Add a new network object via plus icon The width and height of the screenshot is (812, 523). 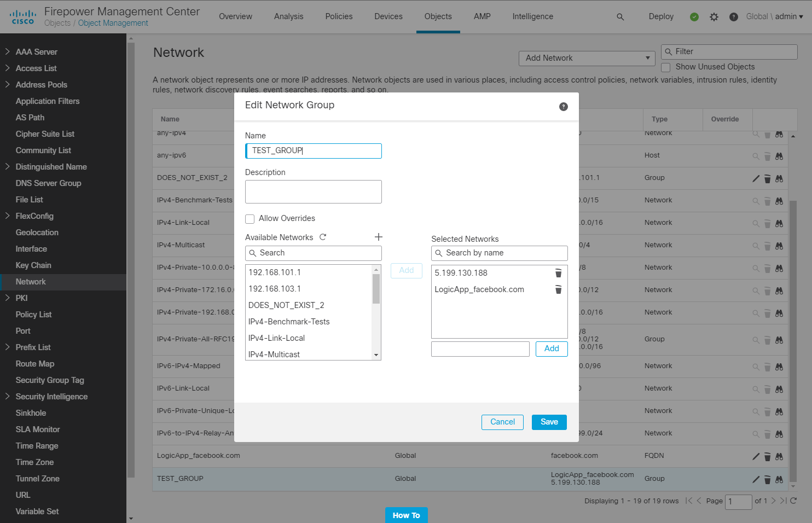(x=379, y=236)
